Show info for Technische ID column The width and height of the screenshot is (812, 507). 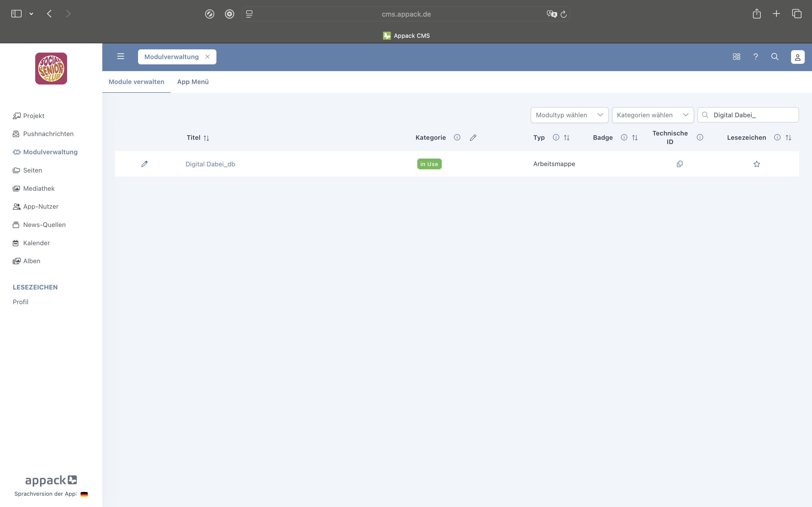coord(700,137)
